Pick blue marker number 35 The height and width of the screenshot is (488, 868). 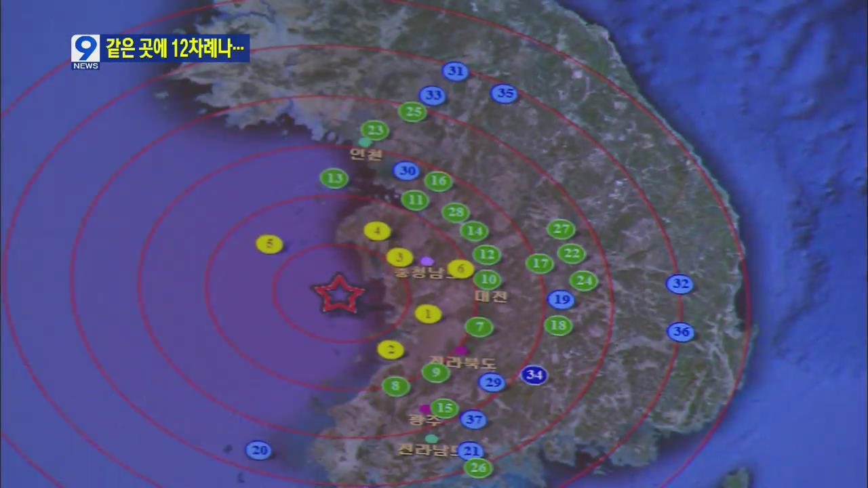[x=505, y=93]
